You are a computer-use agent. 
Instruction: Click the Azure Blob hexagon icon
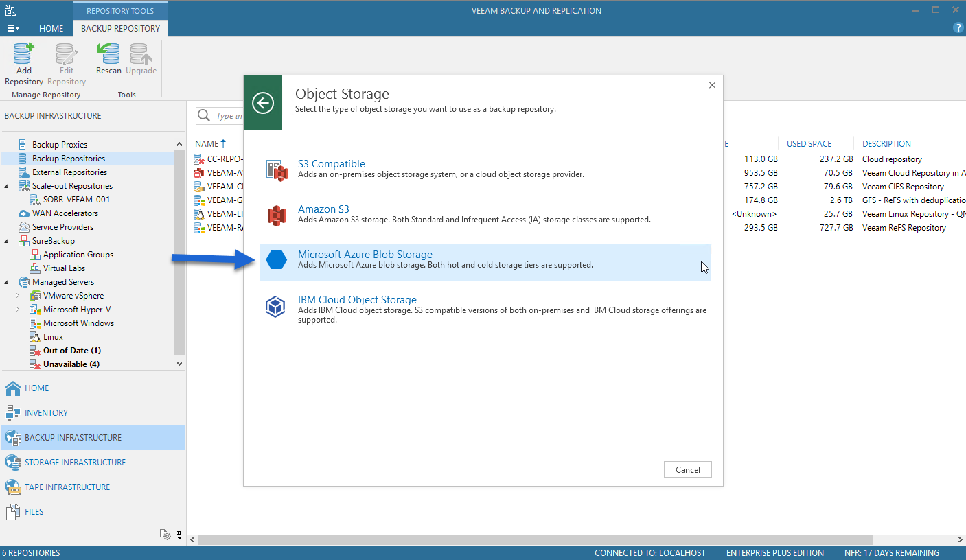pos(276,260)
